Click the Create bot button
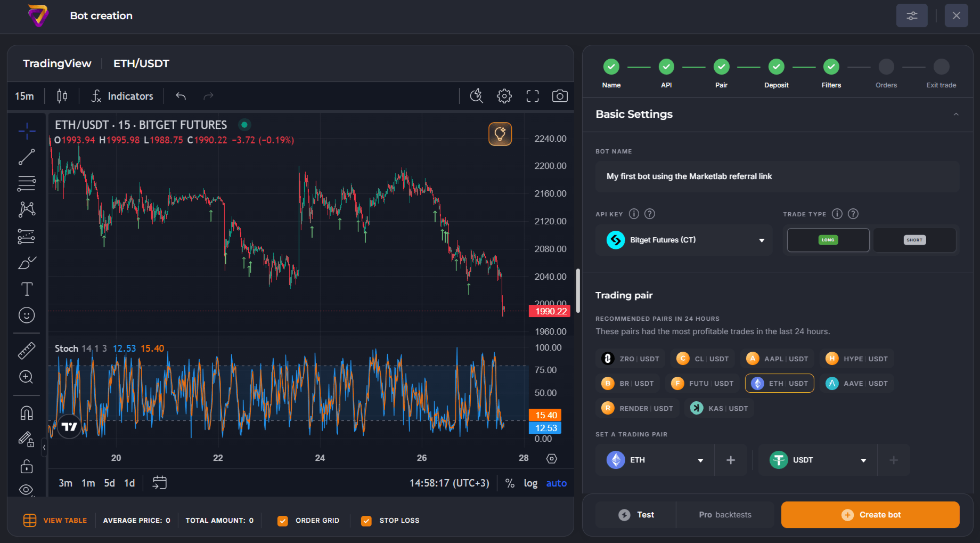Image resolution: width=980 pixels, height=543 pixels. [870, 515]
